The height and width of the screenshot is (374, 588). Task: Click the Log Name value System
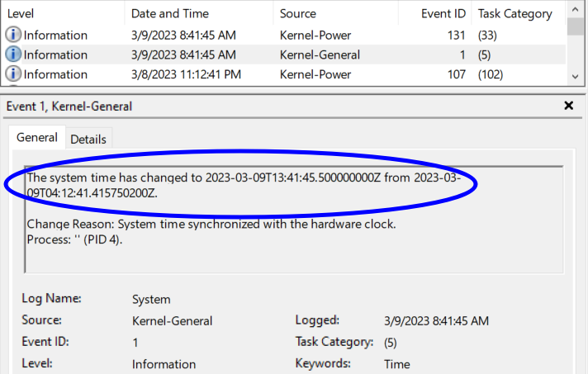151,300
